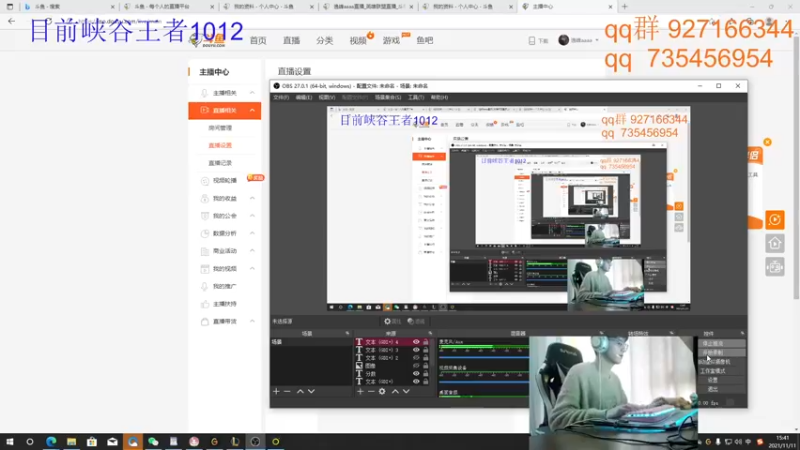Viewport: 800px width, 450px height.
Task: Move selected source up in OBS sources
Action: click(x=395, y=391)
